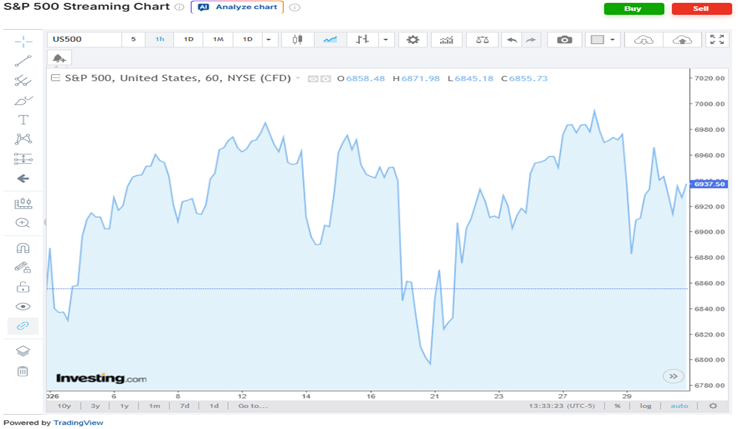Viewport: 738px width, 429px height.
Task: Enter fullscreen mode for the chart
Action: (x=716, y=40)
